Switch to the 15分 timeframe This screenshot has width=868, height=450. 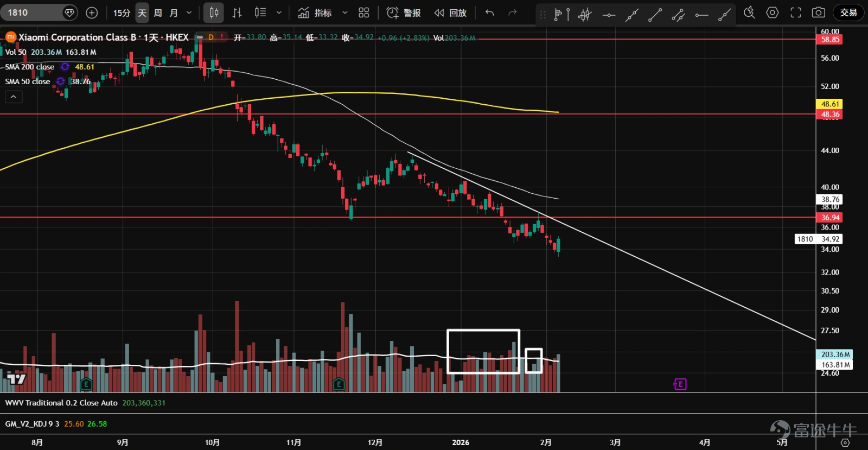coord(122,12)
